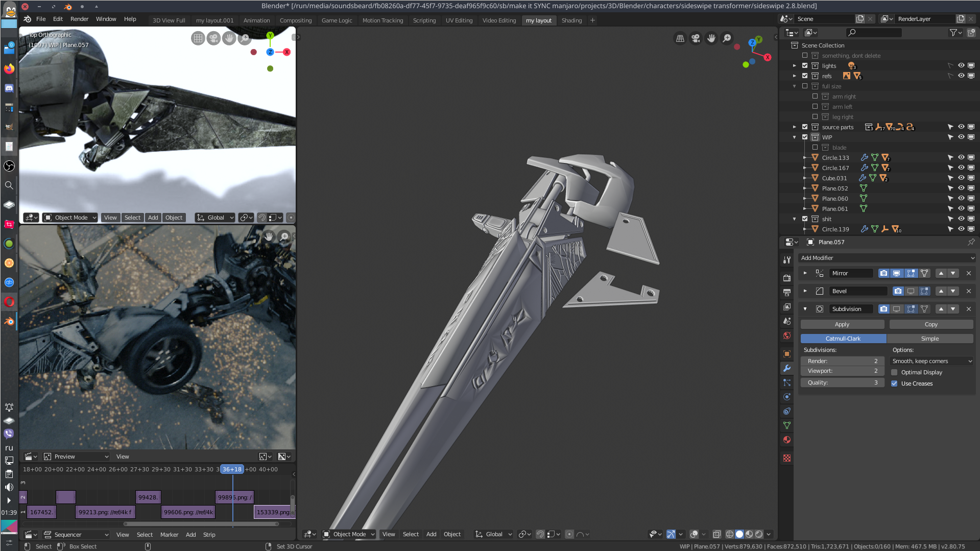Open OBS Studio from the dock
Viewport: 980px width, 551px height.
pos(9,166)
